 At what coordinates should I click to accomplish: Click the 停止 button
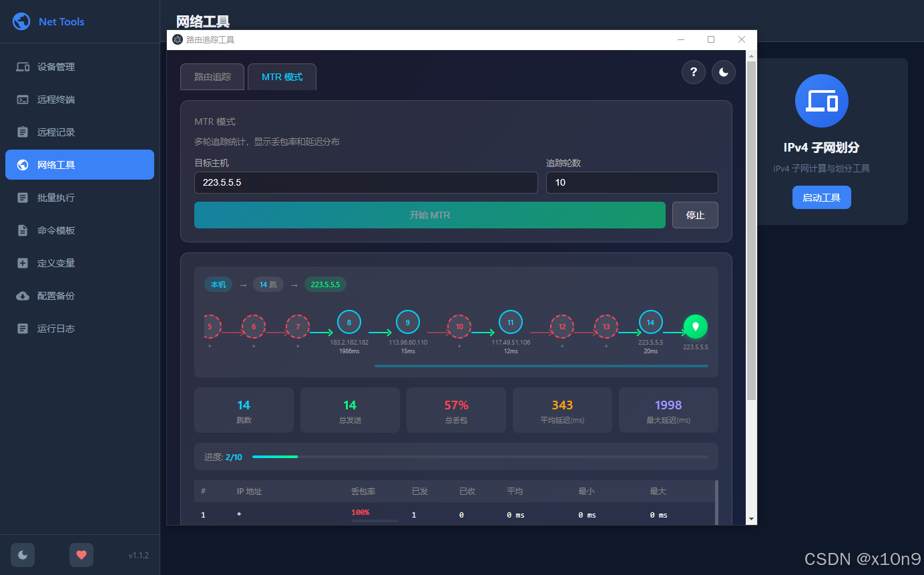tap(695, 215)
